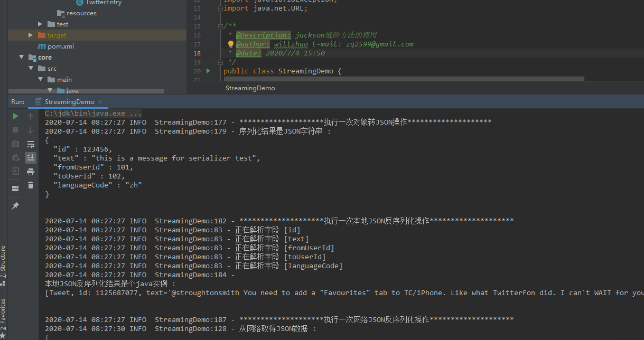Viewport: 644px width, 340px height.
Task: Click the Dump Threads camera icon
Action: point(15,144)
